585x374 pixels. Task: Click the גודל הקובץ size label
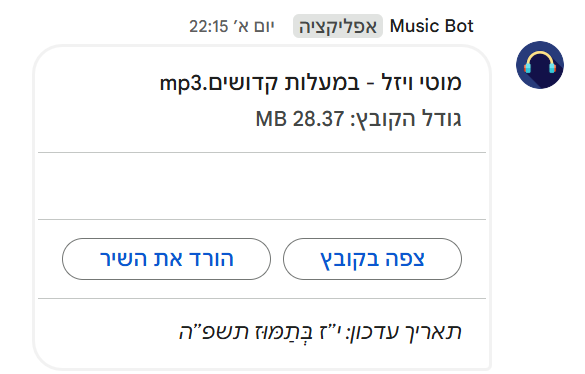point(406,119)
